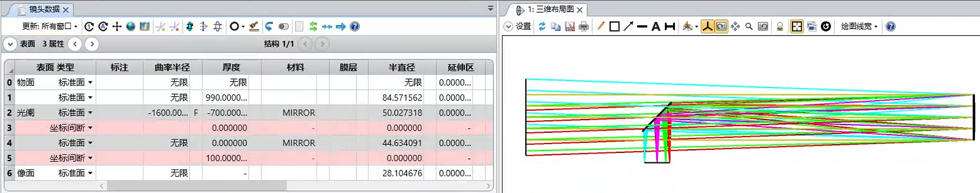Click the black circular refresh icon
This screenshot has height=193, width=980.
point(826,27)
